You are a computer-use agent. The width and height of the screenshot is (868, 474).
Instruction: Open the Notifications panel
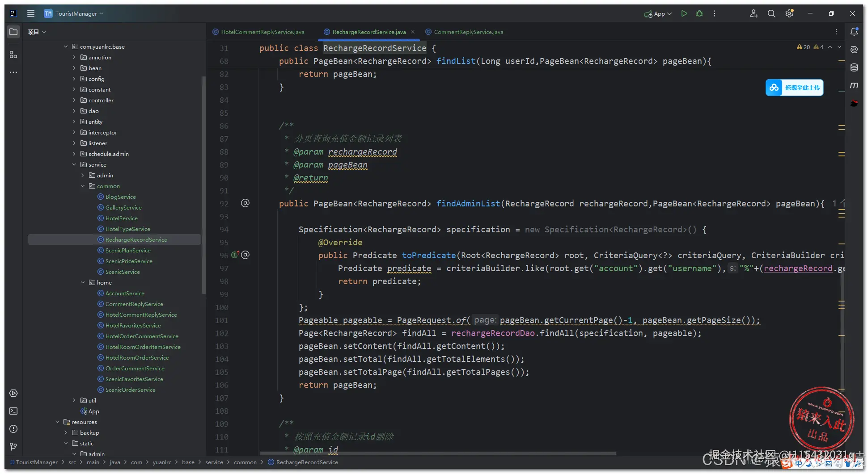[x=854, y=32]
